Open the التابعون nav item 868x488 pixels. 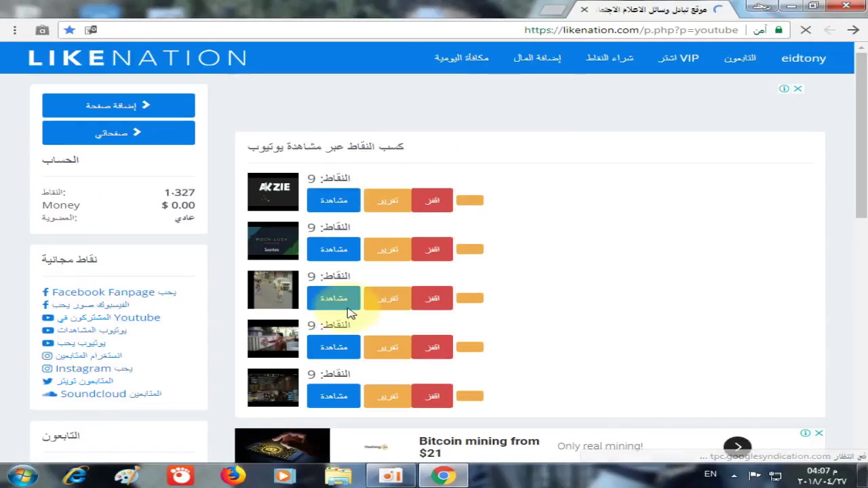coord(740,58)
